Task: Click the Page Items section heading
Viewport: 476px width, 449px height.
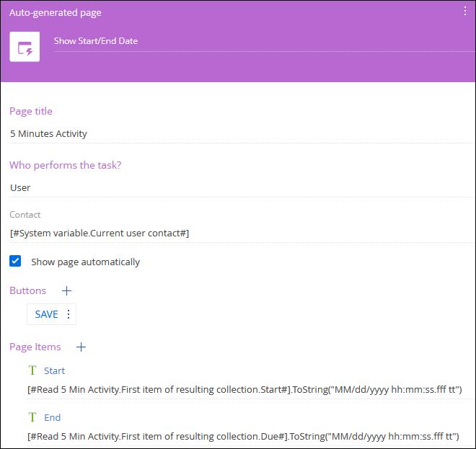Action: 35,347
